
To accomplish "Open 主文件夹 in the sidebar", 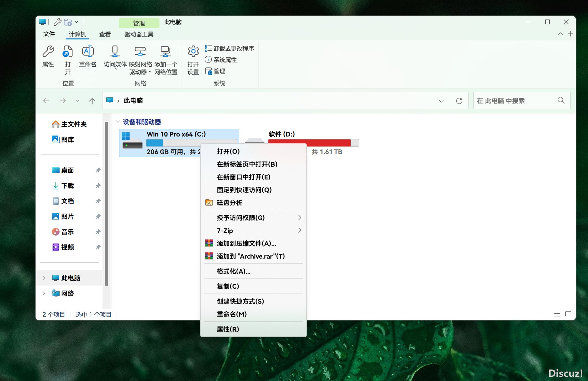I will coord(69,124).
